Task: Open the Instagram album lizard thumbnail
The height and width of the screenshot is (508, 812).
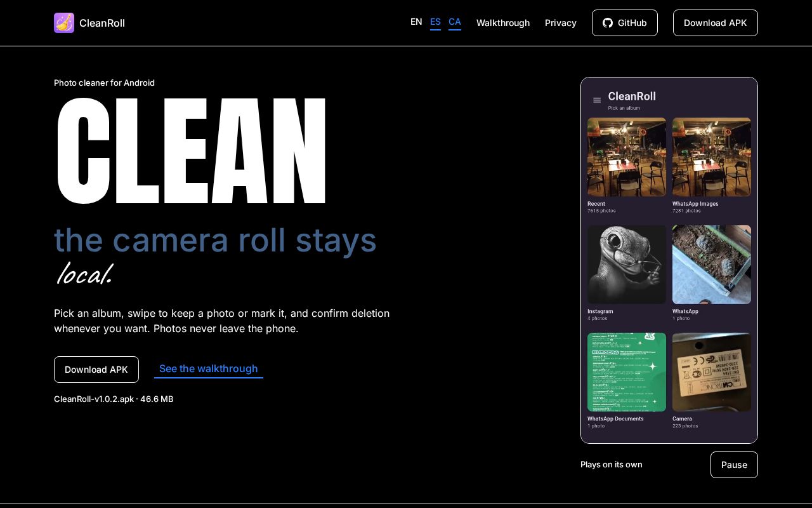Action: click(627, 264)
